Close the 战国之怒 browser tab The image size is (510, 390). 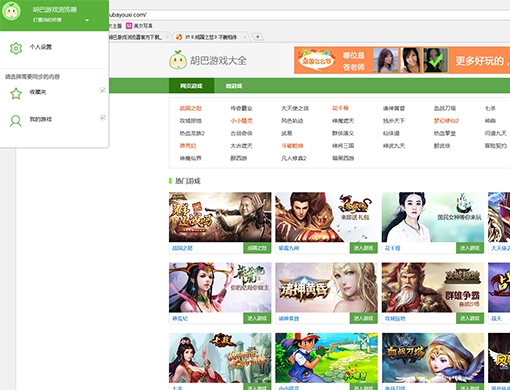(245, 37)
